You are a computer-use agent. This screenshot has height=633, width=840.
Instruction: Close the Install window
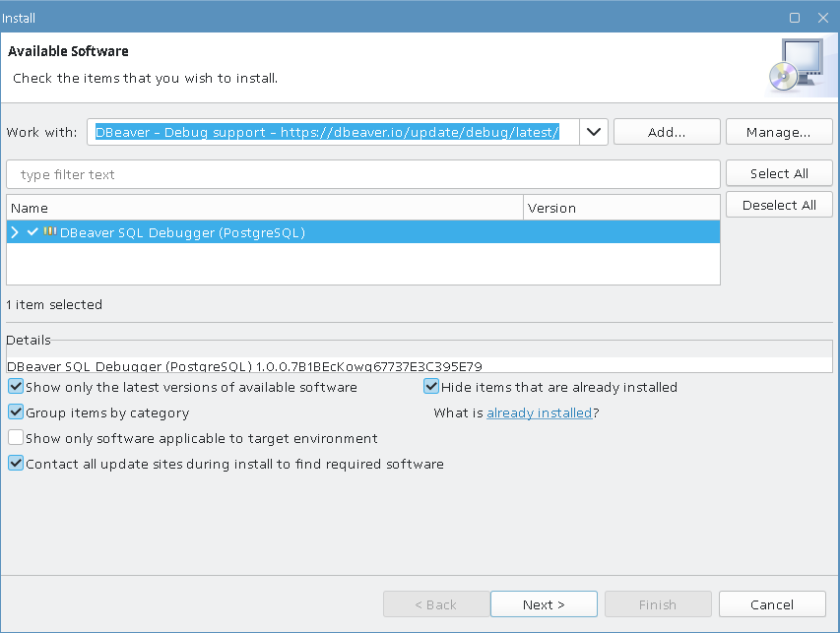point(823,18)
